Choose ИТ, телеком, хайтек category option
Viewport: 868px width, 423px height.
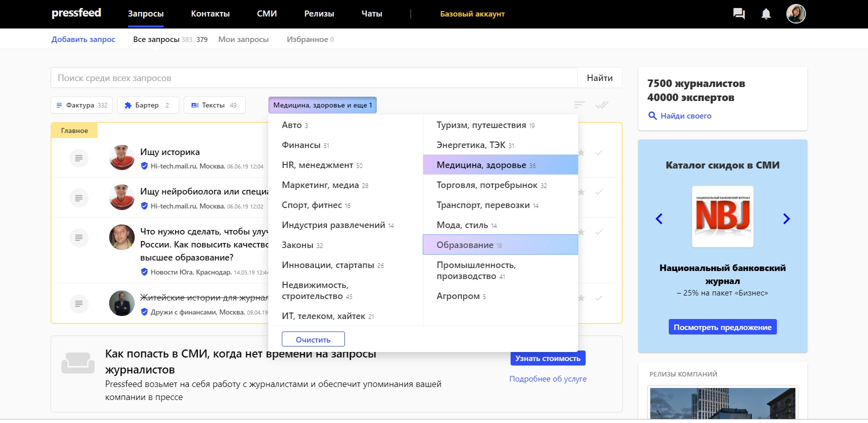coord(323,316)
